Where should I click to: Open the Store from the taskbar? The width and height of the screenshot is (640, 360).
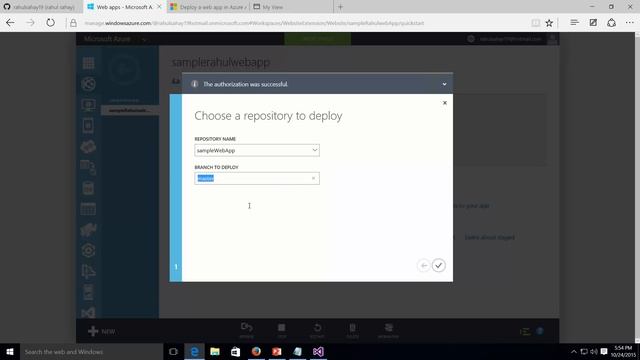(236, 351)
